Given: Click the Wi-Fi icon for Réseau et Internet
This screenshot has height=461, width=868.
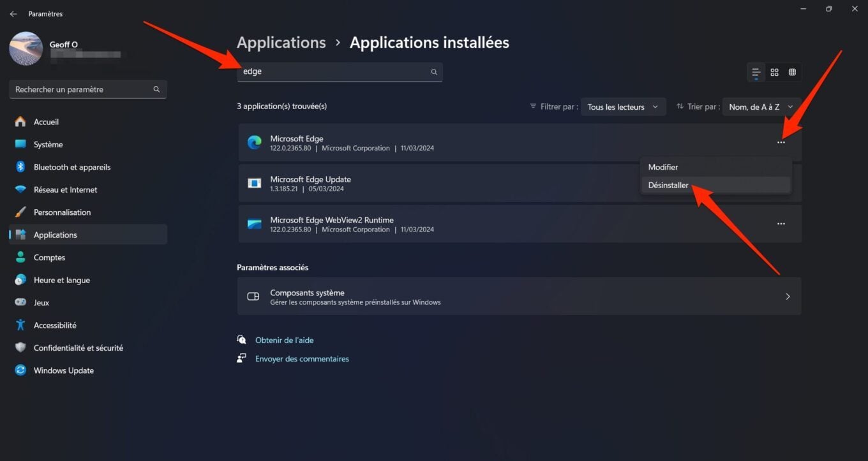Looking at the screenshot, I should pyautogui.click(x=20, y=190).
